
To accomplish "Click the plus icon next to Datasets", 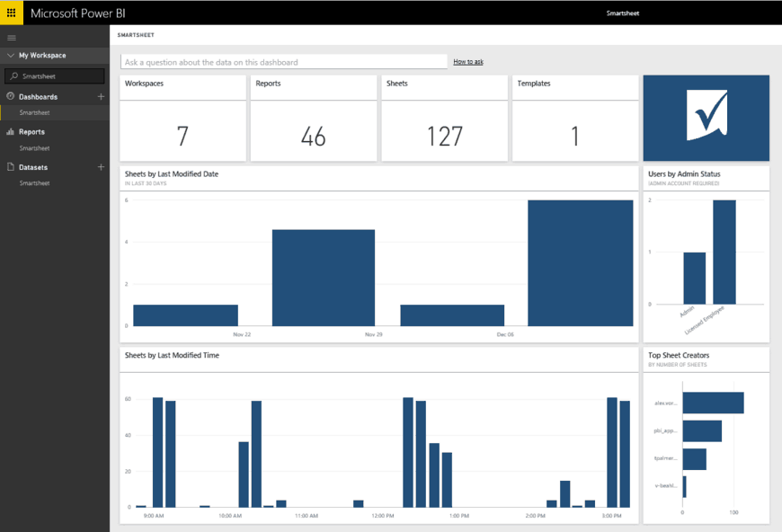I will (x=101, y=166).
